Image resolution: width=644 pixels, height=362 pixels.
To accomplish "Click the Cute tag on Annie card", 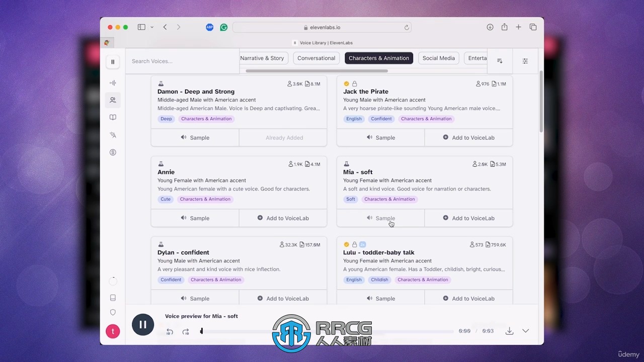I will click(x=166, y=199).
